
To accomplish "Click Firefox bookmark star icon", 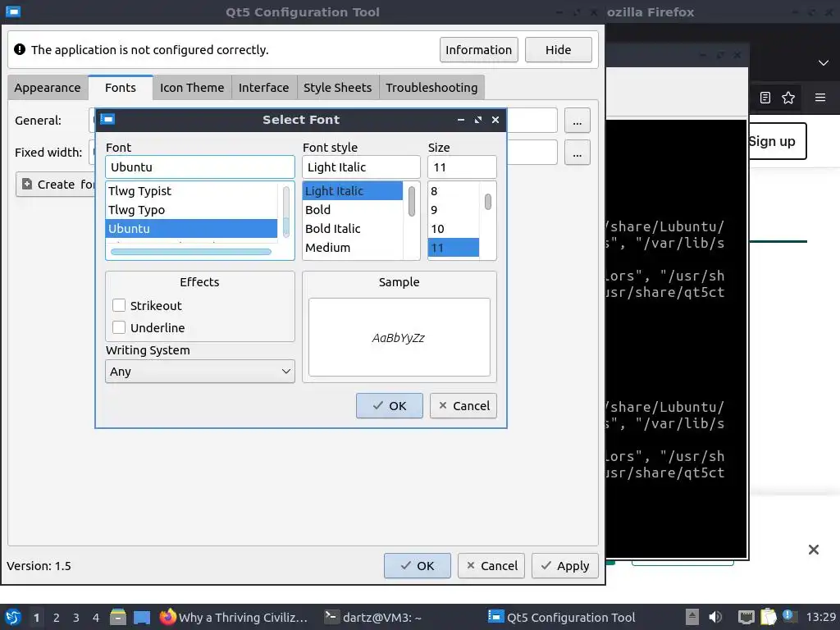I will [788, 98].
